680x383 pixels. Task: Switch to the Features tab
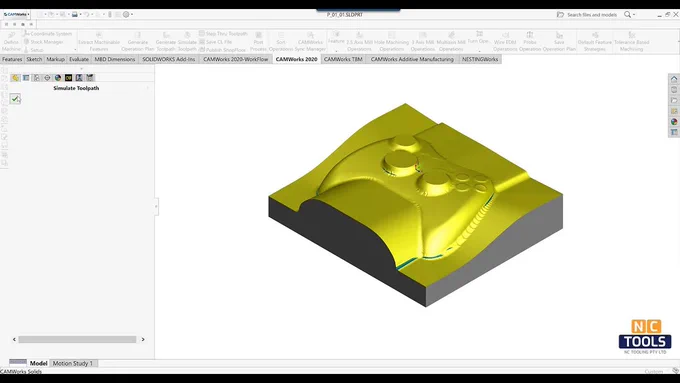pyautogui.click(x=12, y=59)
